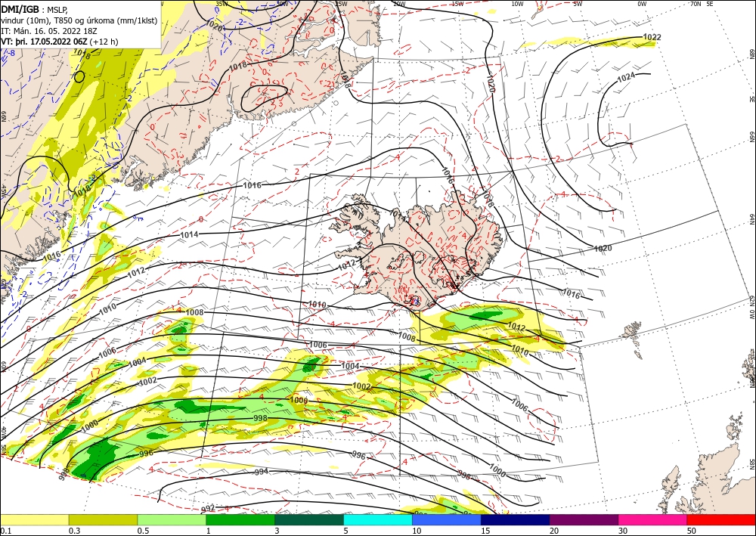The image size is (756, 536).
Task: Click the '10W' longitude label at top
Action: click(x=517, y=4)
